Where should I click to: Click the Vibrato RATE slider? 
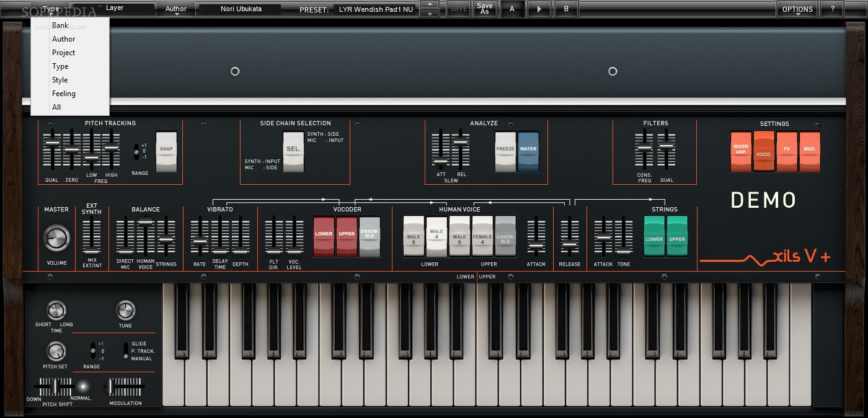coord(200,237)
